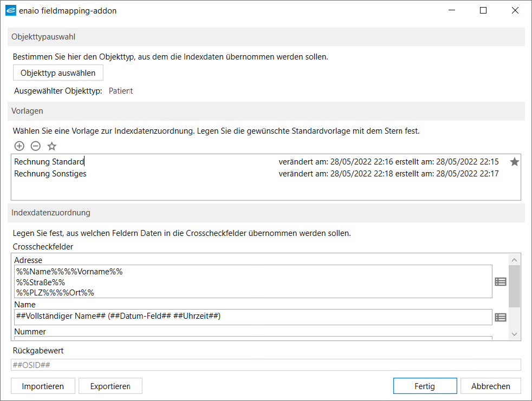532x401 pixels.
Task: Click into the Adresse mapping text box
Action: point(253,281)
